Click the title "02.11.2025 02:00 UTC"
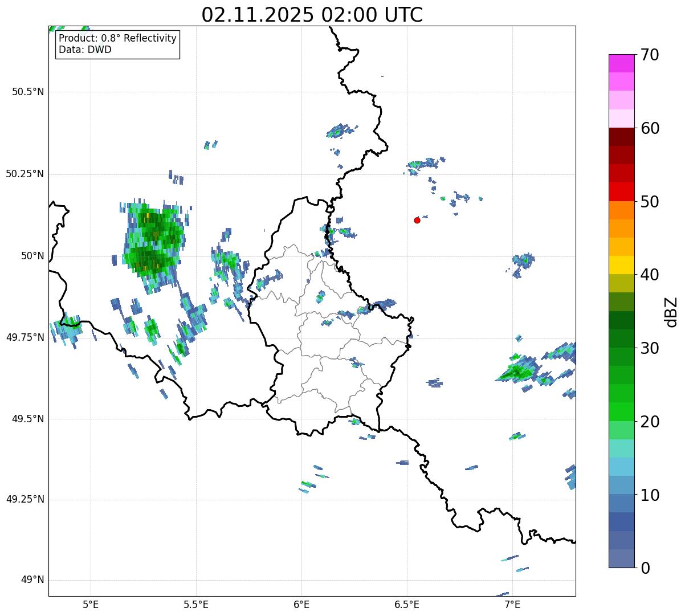685x616 pixels. coord(312,15)
